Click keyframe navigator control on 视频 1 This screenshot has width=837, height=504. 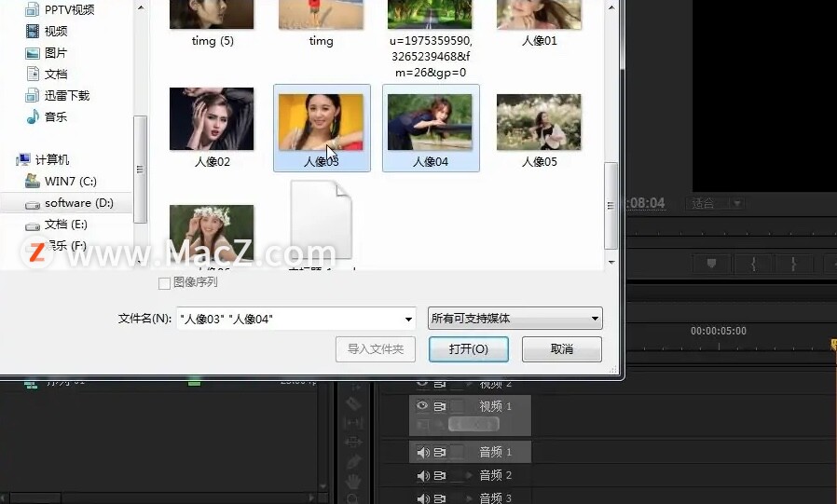pos(473,425)
